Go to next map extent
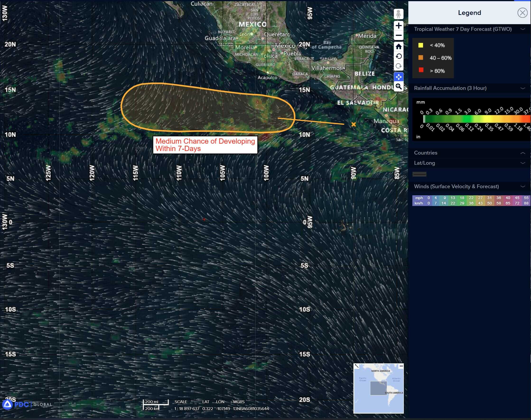This screenshot has width=531, height=420. (398, 66)
